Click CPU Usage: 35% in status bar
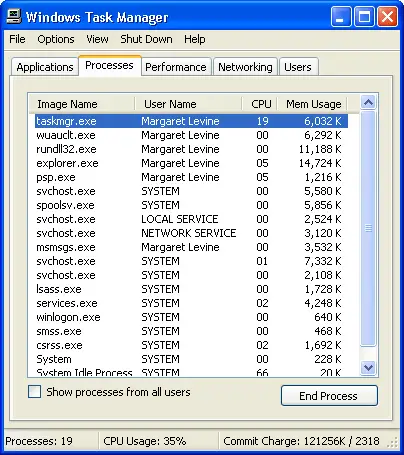The height and width of the screenshot is (455, 404). click(x=144, y=441)
